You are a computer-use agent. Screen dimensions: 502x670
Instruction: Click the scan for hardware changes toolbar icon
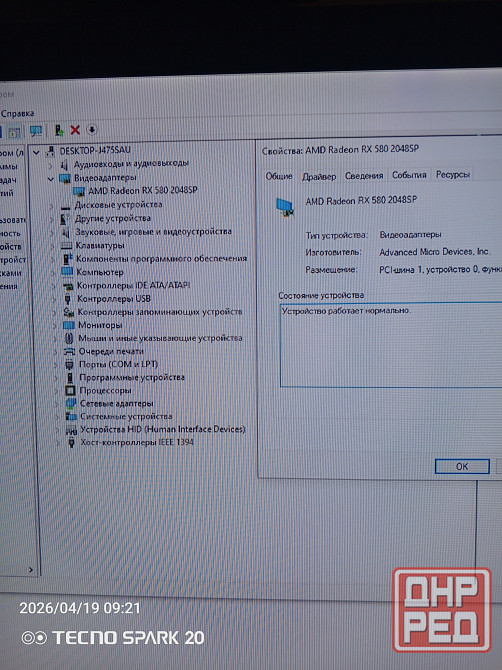[x=36, y=131]
